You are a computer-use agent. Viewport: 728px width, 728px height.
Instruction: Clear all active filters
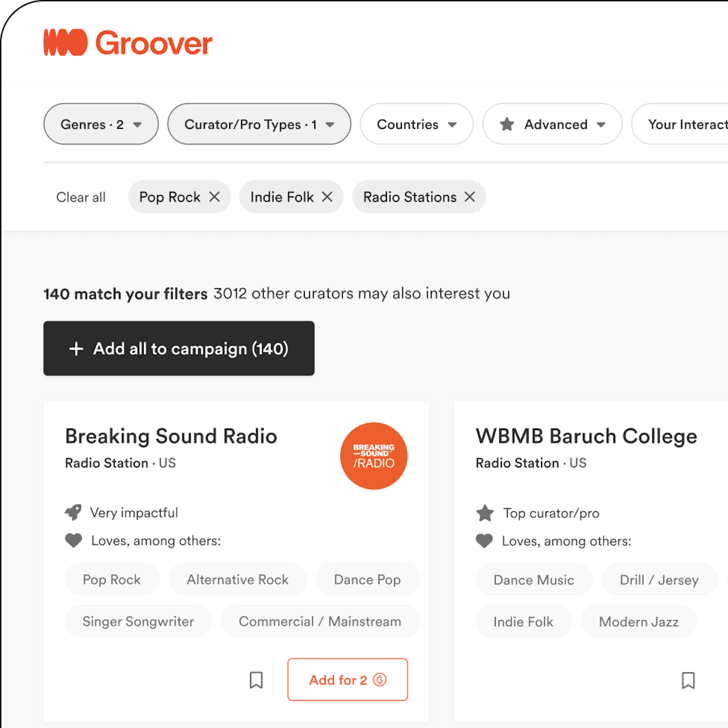tap(81, 197)
